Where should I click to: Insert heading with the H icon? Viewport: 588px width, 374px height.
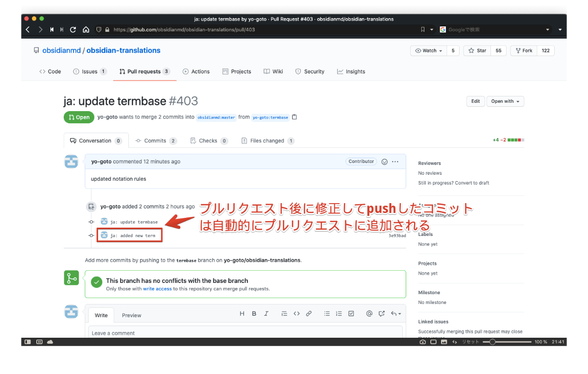[x=242, y=314]
